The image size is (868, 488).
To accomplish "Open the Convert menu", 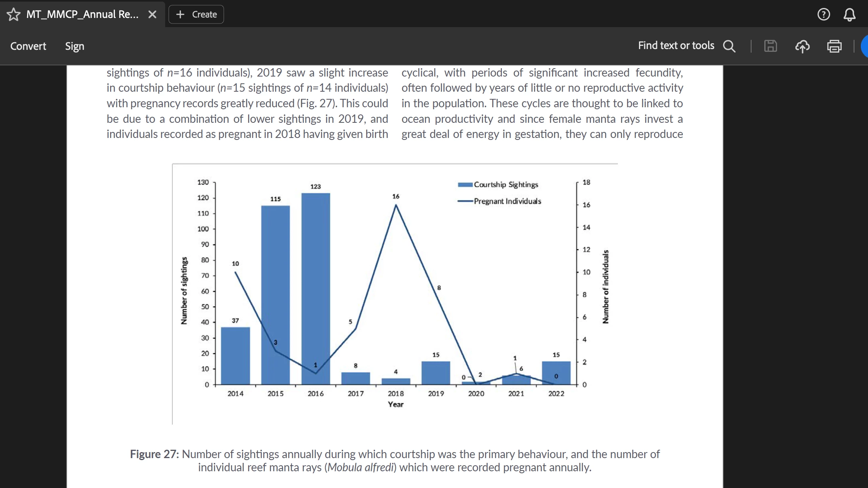I will (28, 46).
